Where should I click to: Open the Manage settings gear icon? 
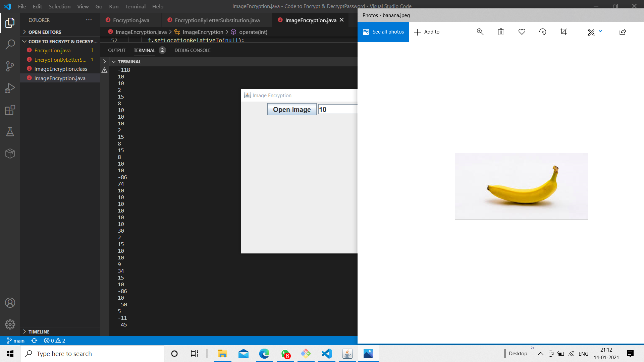click(x=10, y=324)
